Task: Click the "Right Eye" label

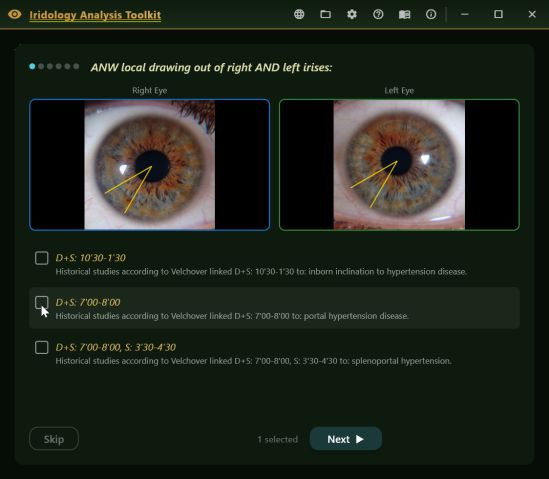Action: pyautogui.click(x=150, y=90)
